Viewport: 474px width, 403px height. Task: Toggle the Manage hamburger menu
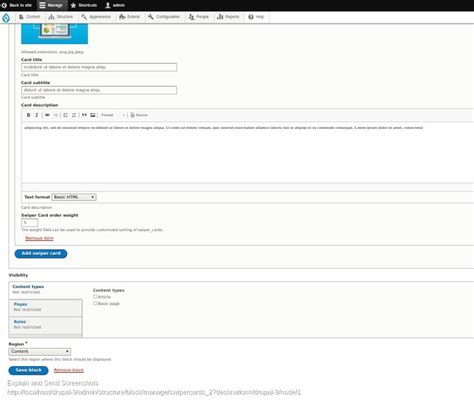51,5
